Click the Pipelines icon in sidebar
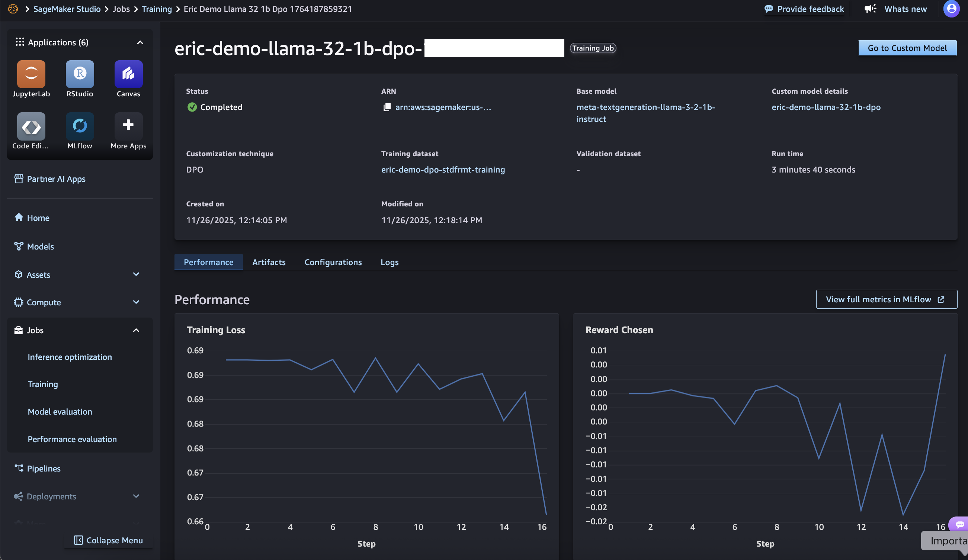 (19, 468)
